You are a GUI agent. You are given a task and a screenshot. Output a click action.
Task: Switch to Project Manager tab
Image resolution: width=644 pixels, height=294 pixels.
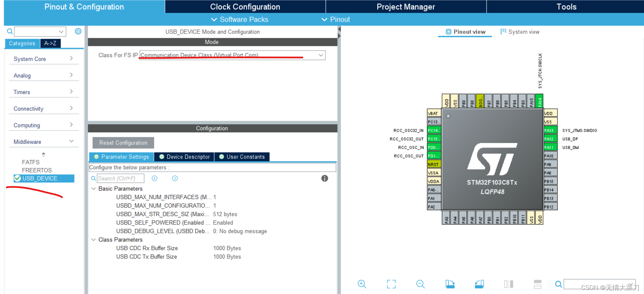click(x=406, y=7)
